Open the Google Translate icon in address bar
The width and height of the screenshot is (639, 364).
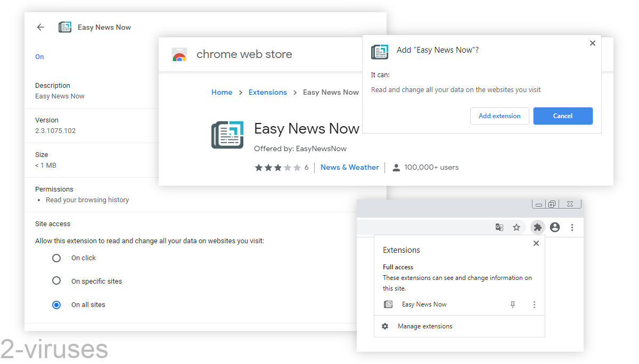(499, 227)
